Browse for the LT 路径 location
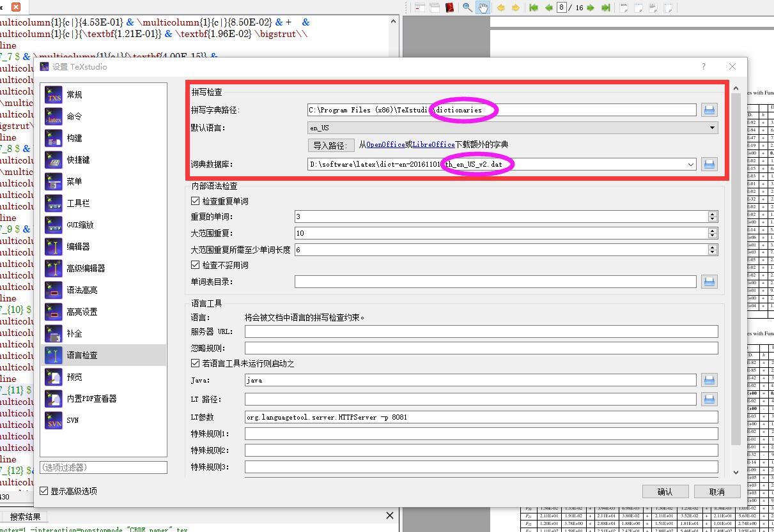 pyautogui.click(x=709, y=399)
